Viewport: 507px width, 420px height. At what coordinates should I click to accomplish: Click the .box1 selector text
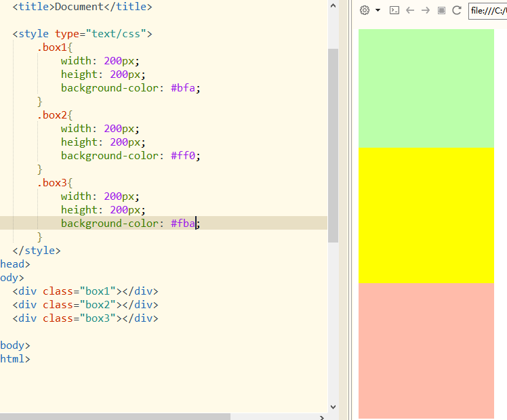point(52,47)
